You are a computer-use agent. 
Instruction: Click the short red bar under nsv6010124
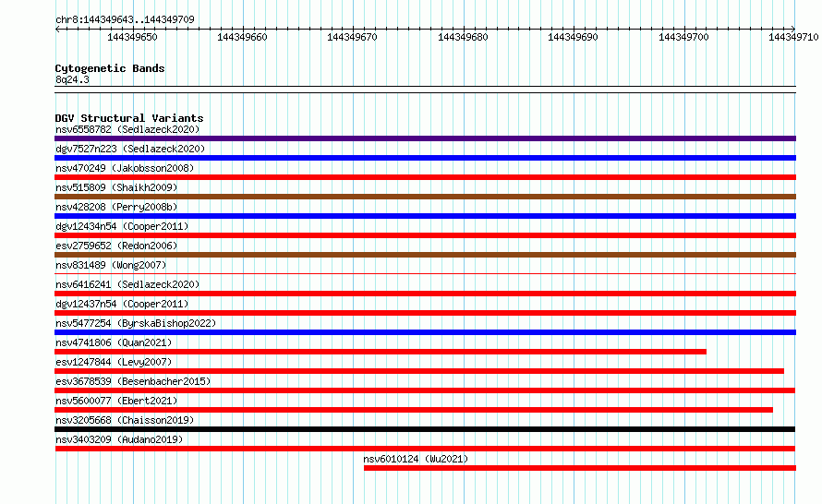(x=580, y=468)
